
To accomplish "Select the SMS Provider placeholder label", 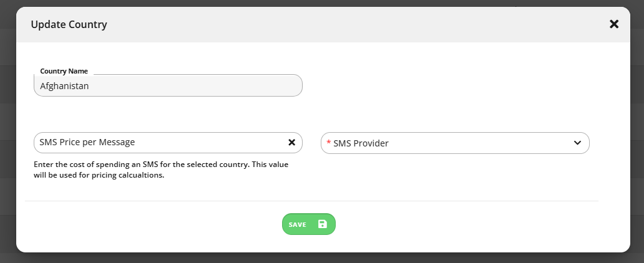I will pyautogui.click(x=361, y=143).
